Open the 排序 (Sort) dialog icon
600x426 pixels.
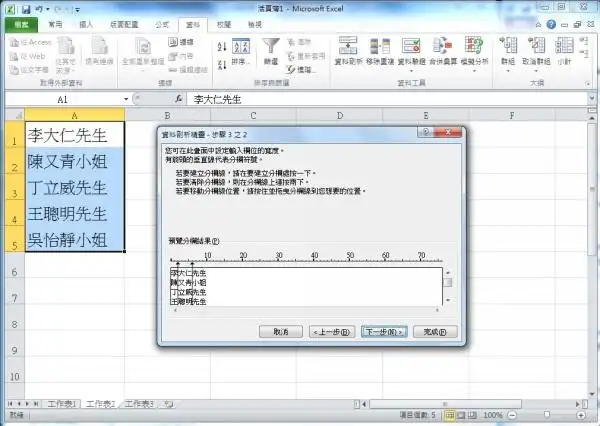(240, 52)
